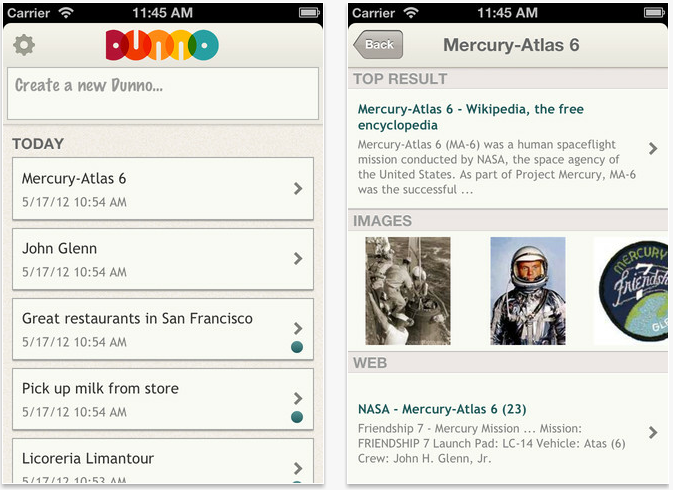This screenshot has width=673, height=490.
Task: Select the TOP RESULT section header
Action: tap(400, 79)
